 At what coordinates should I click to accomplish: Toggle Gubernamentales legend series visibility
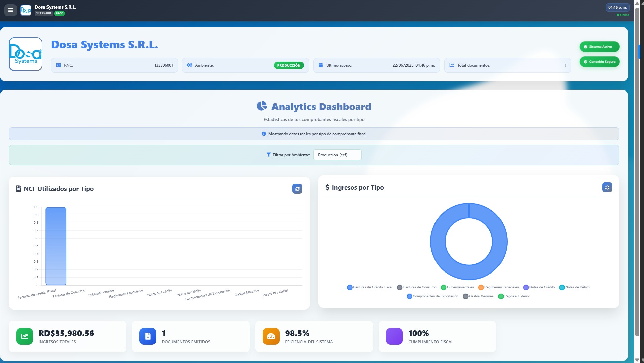457,287
